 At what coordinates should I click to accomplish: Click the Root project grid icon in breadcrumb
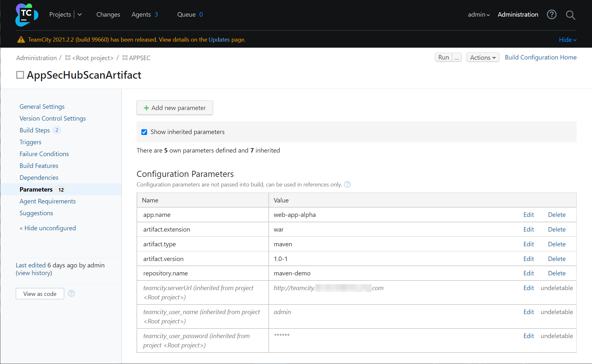click(x=68, y=58)
